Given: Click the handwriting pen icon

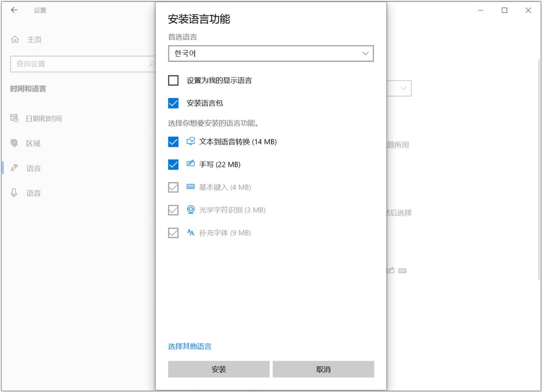Looking at the screenshot, I should [191, 164].
